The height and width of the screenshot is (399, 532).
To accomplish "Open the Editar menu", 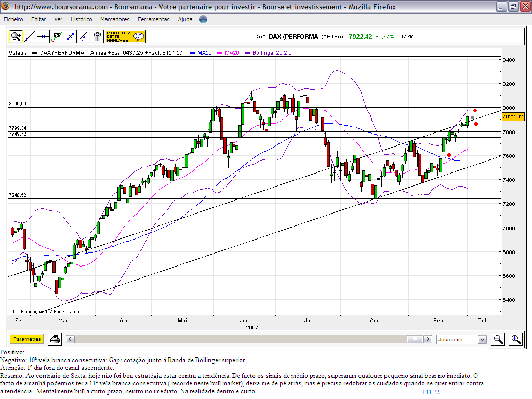I will tap(38, 19).
